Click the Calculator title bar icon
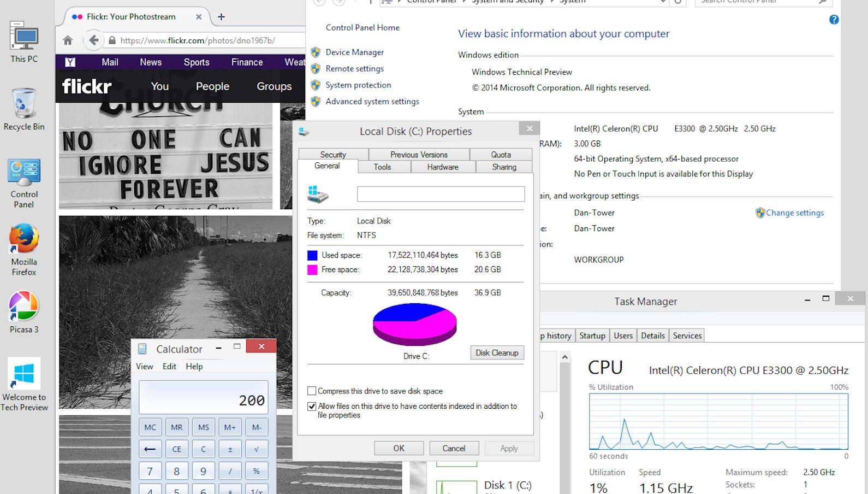868x494 pixels. pos(142,349)
